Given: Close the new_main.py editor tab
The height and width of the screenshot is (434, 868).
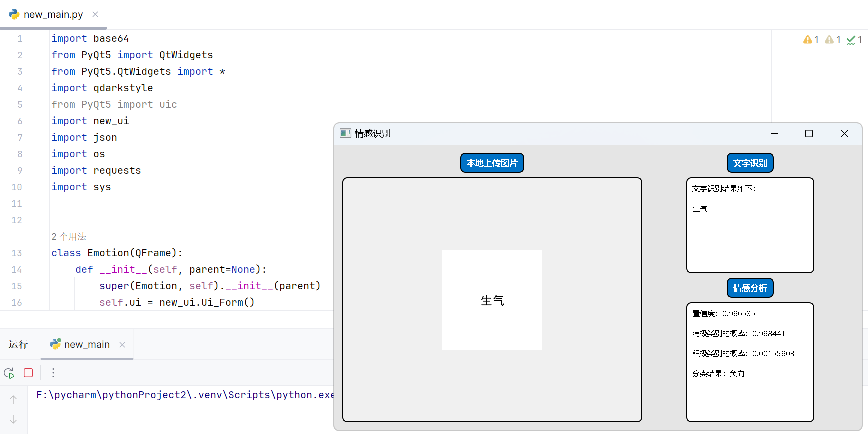Looking at the screenshot, I should (x=95, y=14).
